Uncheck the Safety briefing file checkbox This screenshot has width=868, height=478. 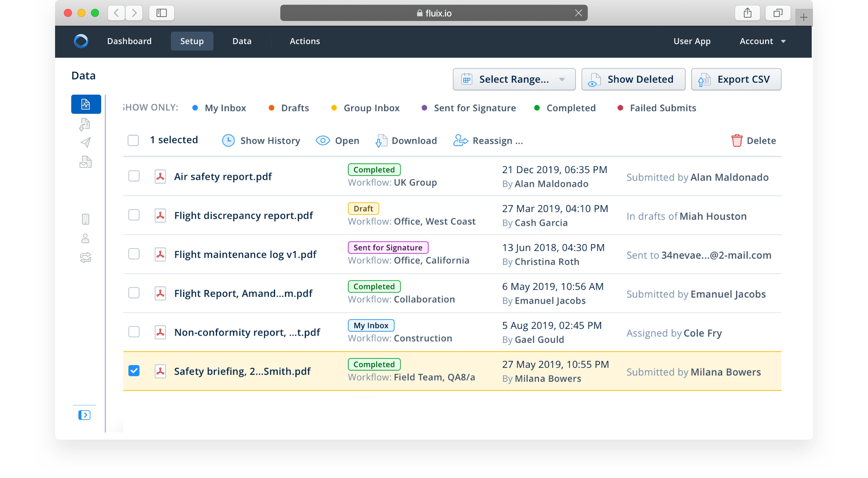tap(134, 371)
